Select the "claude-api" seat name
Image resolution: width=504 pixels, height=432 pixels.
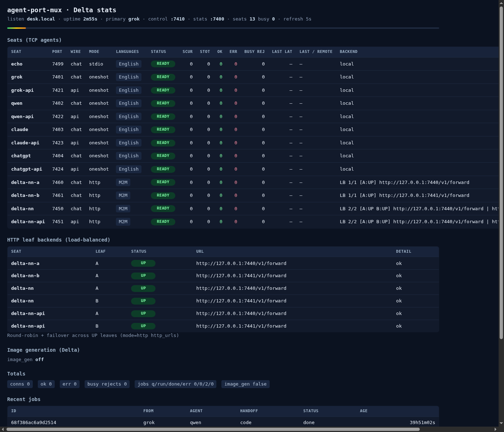pos(25,143)
